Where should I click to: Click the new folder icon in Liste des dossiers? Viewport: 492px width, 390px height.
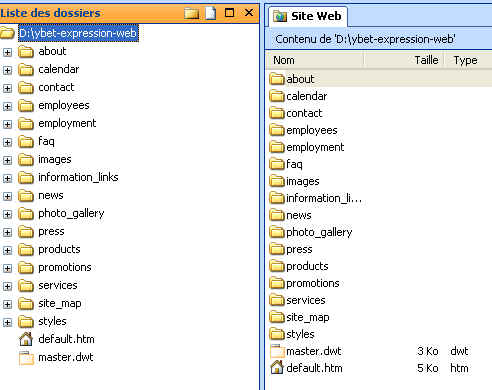(x=192, y=13)
